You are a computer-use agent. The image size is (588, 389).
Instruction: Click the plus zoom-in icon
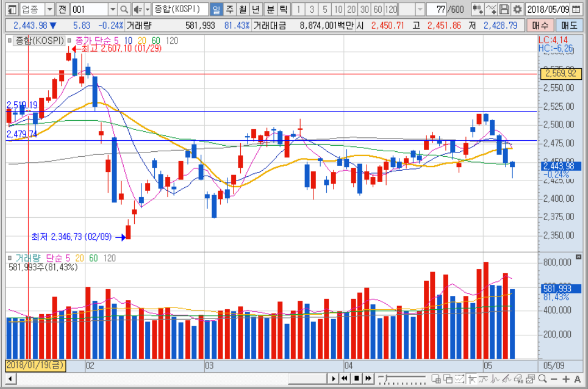[566, 379]
